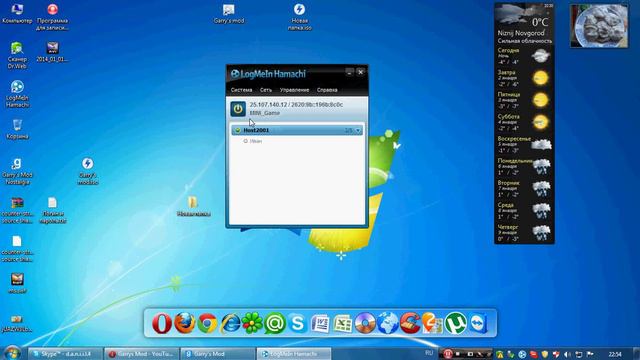Open Microsoft Excel from the dock
The image size is (640, 360).
[342, 324]
